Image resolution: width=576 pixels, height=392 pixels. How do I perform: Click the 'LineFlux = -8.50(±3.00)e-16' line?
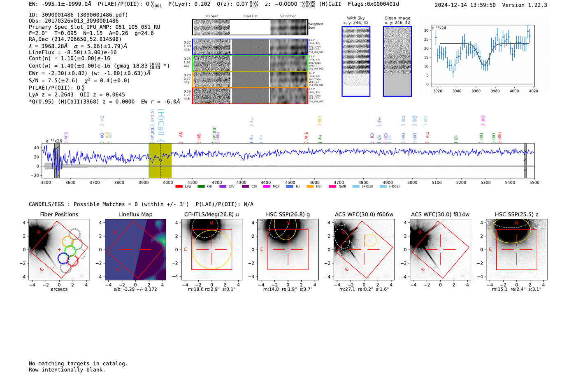[73, 52]
